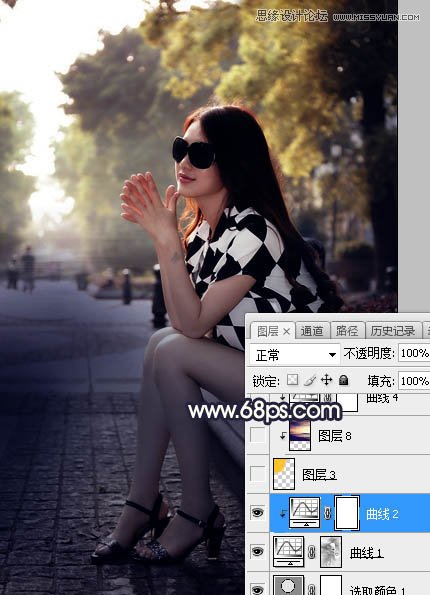Click the clipping arrow icon on 曲线 2
The image size is (430, 595).
click(x=283, y=513)
